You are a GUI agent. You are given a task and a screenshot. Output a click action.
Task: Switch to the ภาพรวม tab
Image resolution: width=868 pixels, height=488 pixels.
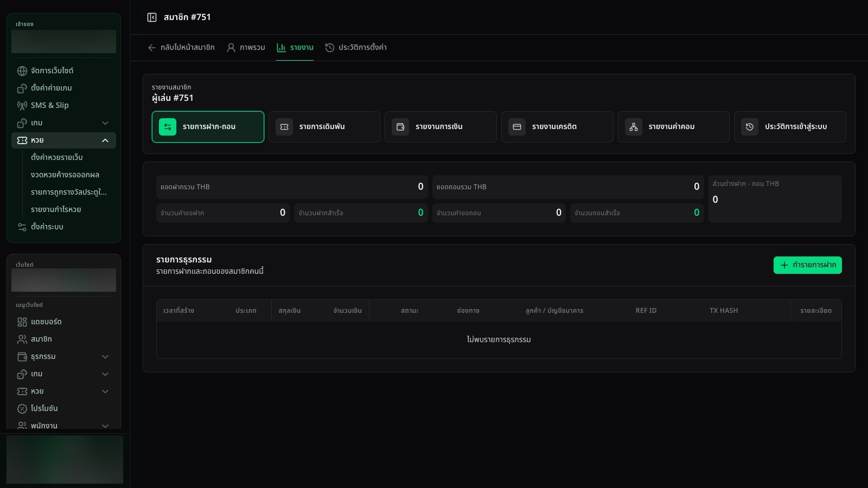click(246, 48)
